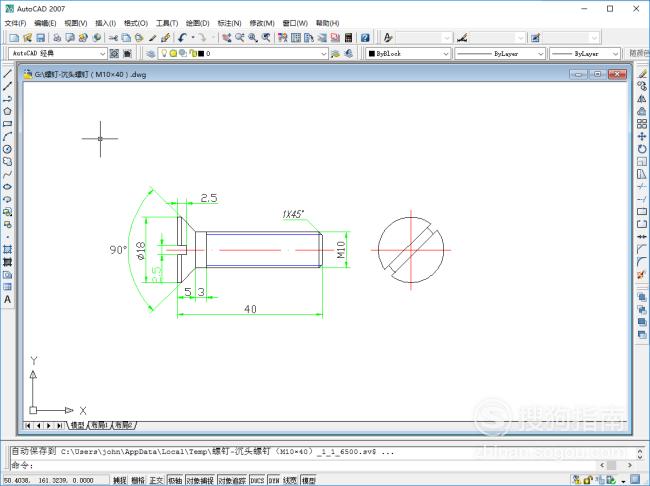Screen dimensions: 650x486
Task: Click the Undo arrow icon
Action: [x=182, y=38]
